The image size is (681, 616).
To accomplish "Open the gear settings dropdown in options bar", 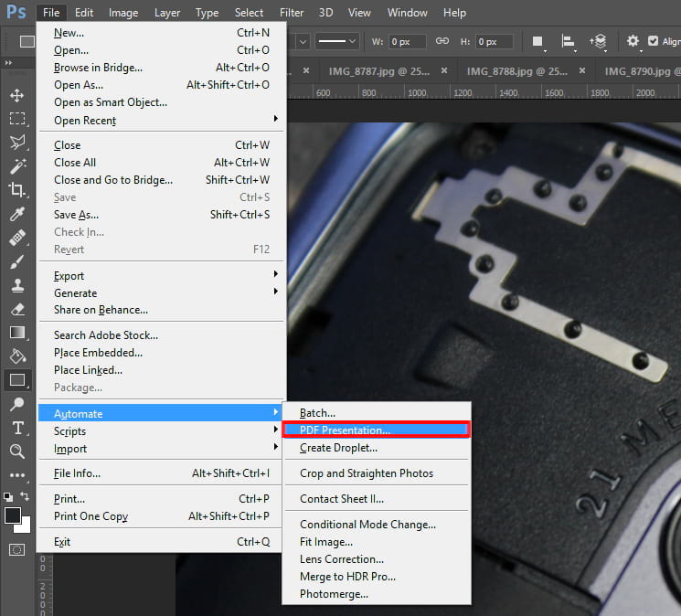I will [633, 41].
